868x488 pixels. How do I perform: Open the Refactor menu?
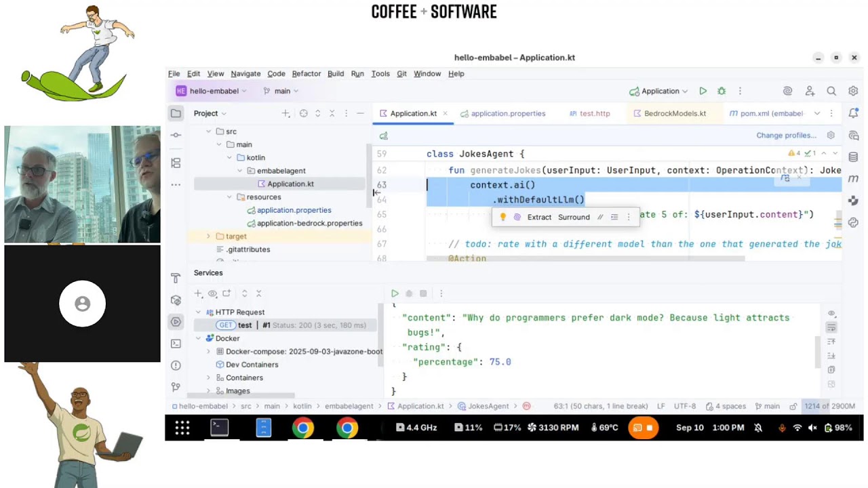tap(307, 73)
